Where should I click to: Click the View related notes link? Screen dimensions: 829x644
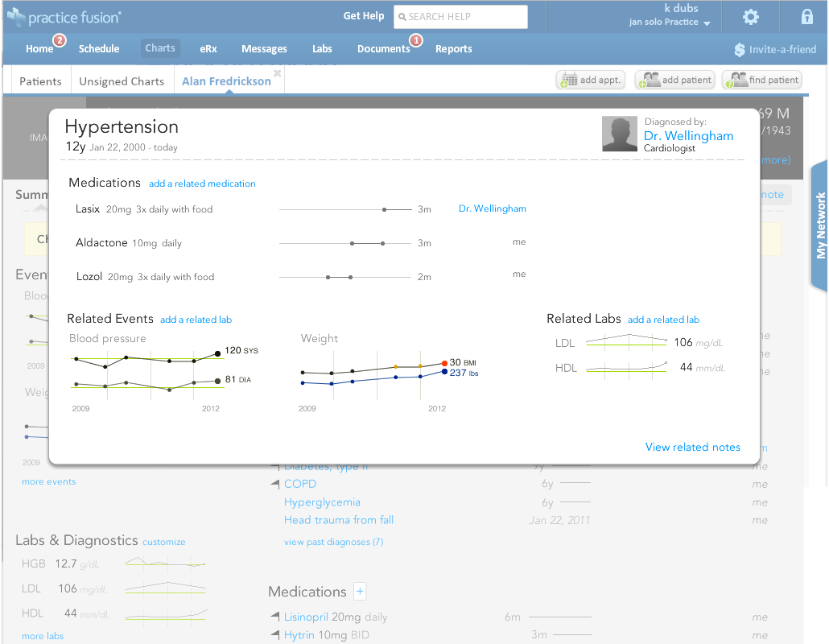point(693,448)
